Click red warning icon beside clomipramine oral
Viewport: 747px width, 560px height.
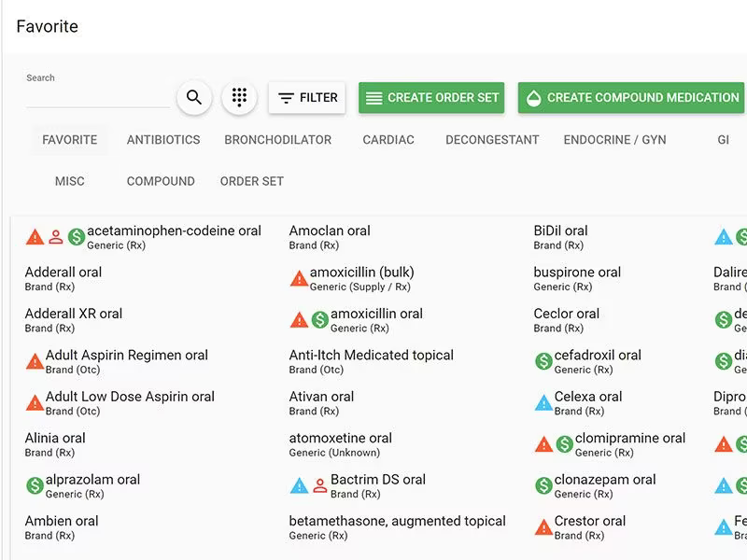[x=543, y=444]
